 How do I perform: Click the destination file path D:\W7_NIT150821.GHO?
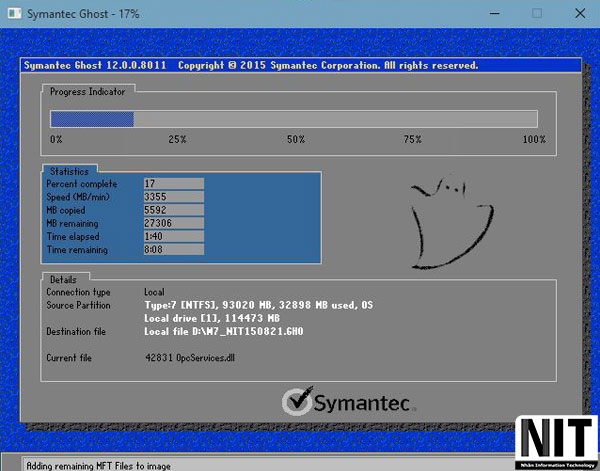pos(248,331)
